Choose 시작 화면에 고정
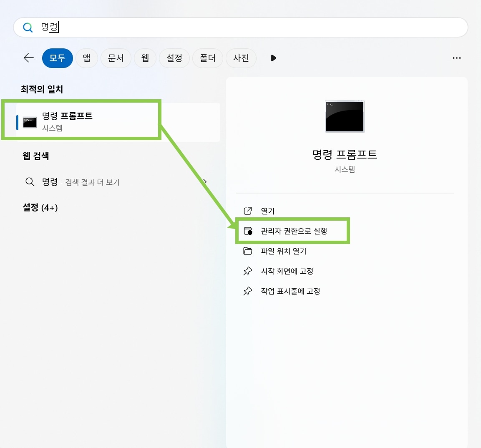The image size is (481, 448). click(287, 271)
